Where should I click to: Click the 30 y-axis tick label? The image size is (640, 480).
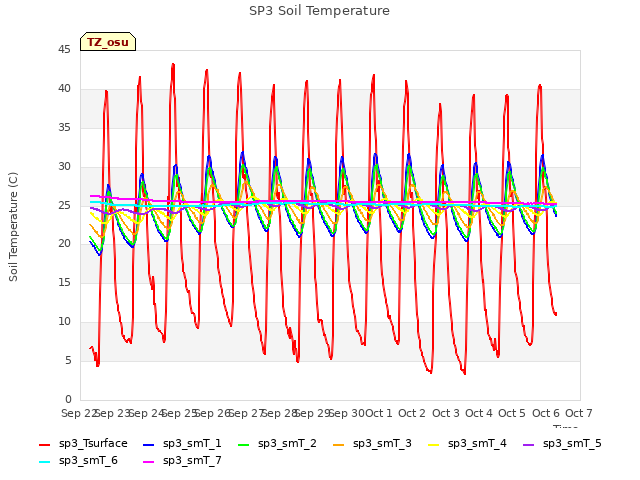click(64, 167)
